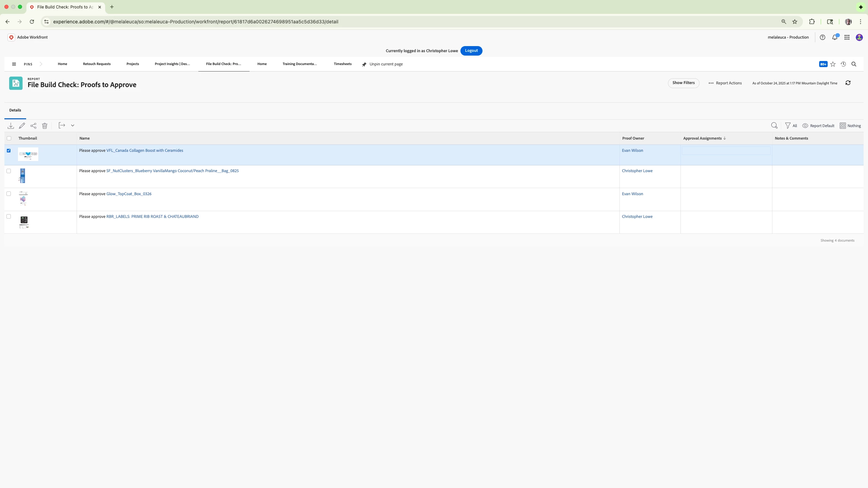Image resolution: width=868 pixels, height=488 pixels.
Task: Switch to the Timesheets pinned tab
Action: pyautogui.click(x=342, y=64)
